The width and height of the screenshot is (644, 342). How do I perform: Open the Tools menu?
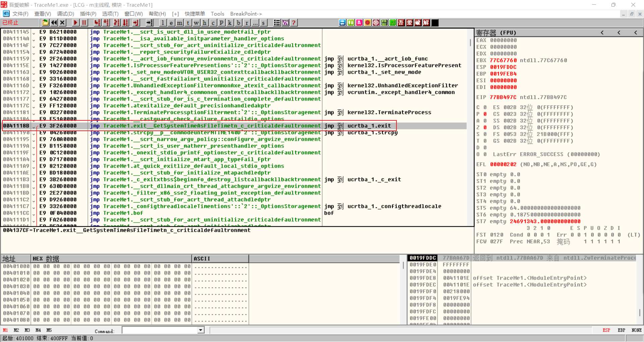217,14
